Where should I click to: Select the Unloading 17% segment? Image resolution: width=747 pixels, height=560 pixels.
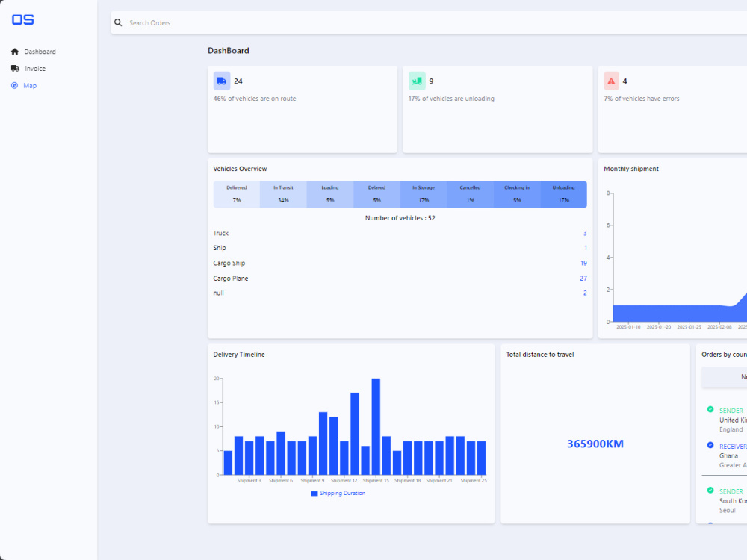click(563, 194)
